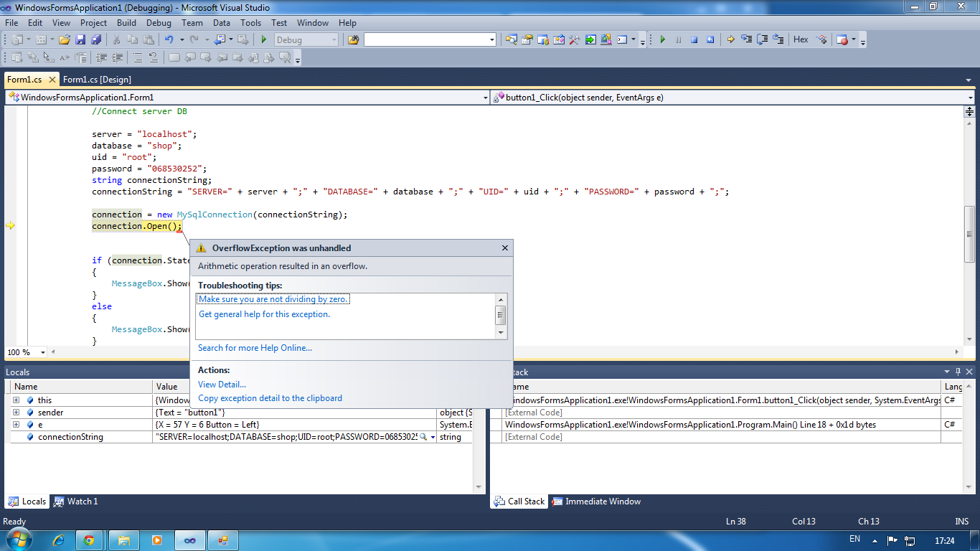Comment out the selected lines icon
This screenshot has height=551, width=980.
[137, 57]
